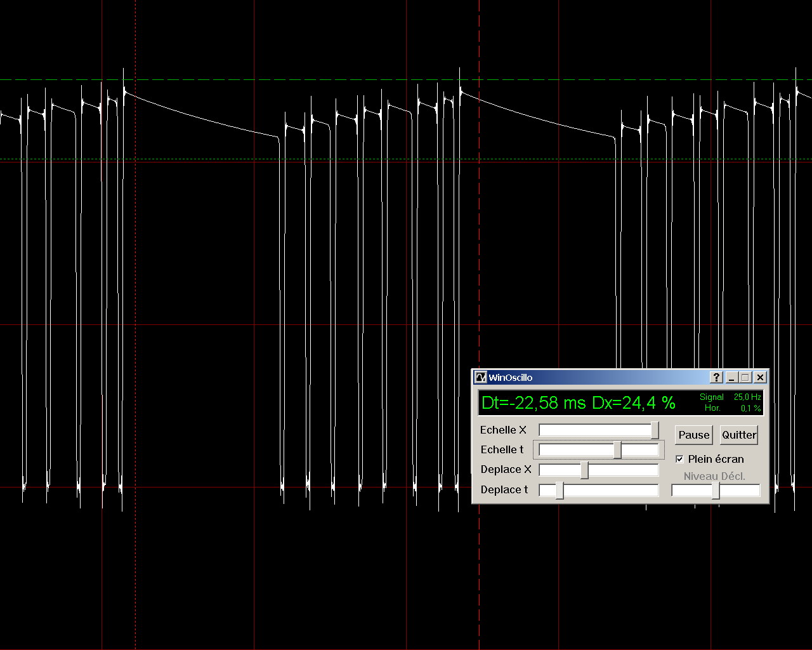This screenshot has width=812, height=650.
Task: Open help with the question mark button
Action: (x=716, y=378)
